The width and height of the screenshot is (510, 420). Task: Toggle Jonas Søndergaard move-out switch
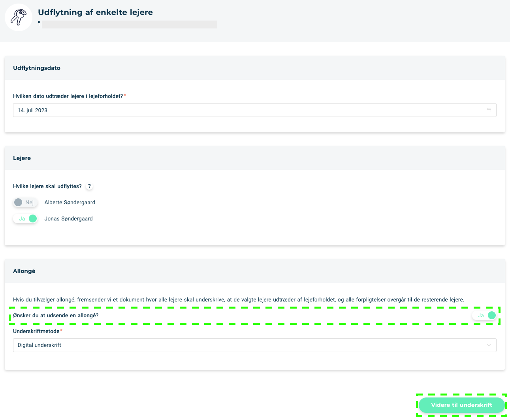click(25, 218)
